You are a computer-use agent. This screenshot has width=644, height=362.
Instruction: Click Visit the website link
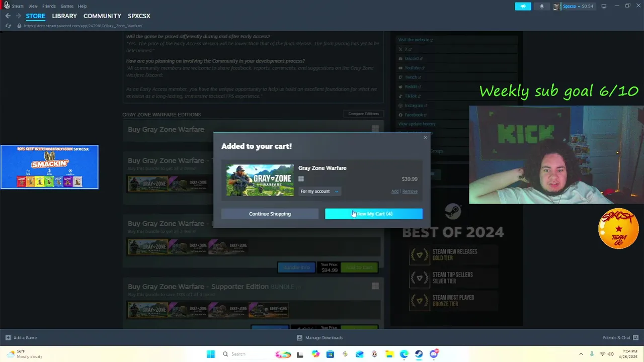[x=416, y=40]
